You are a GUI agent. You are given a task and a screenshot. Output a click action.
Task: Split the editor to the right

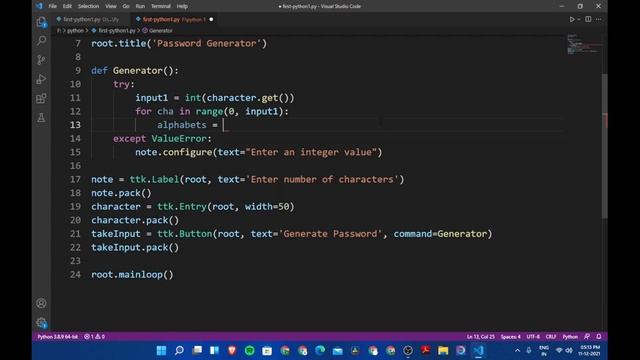point(588,19)
